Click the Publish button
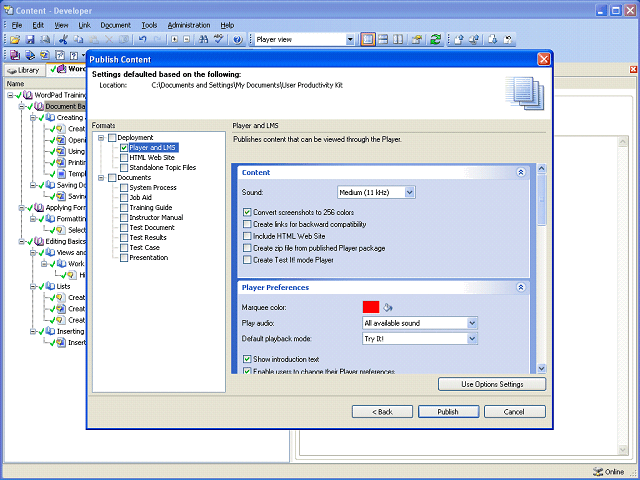 [x=448, y=412]
